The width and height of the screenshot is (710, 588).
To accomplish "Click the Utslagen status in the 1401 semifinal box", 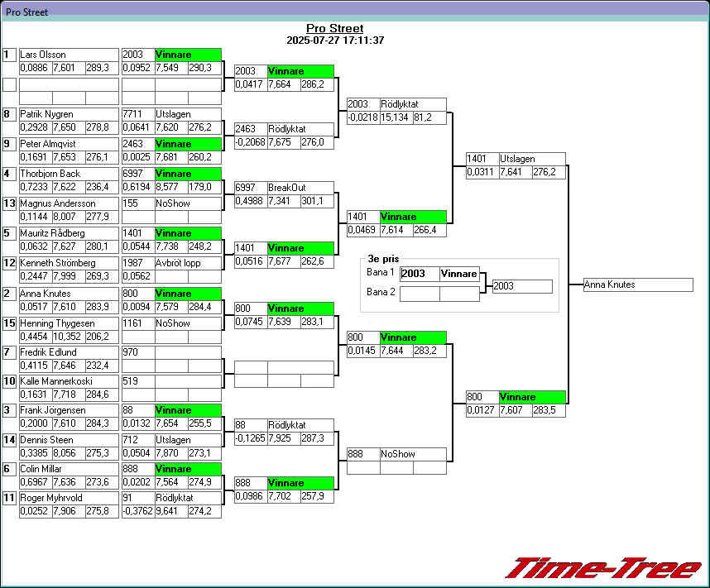I will click(x=532, y=159).
